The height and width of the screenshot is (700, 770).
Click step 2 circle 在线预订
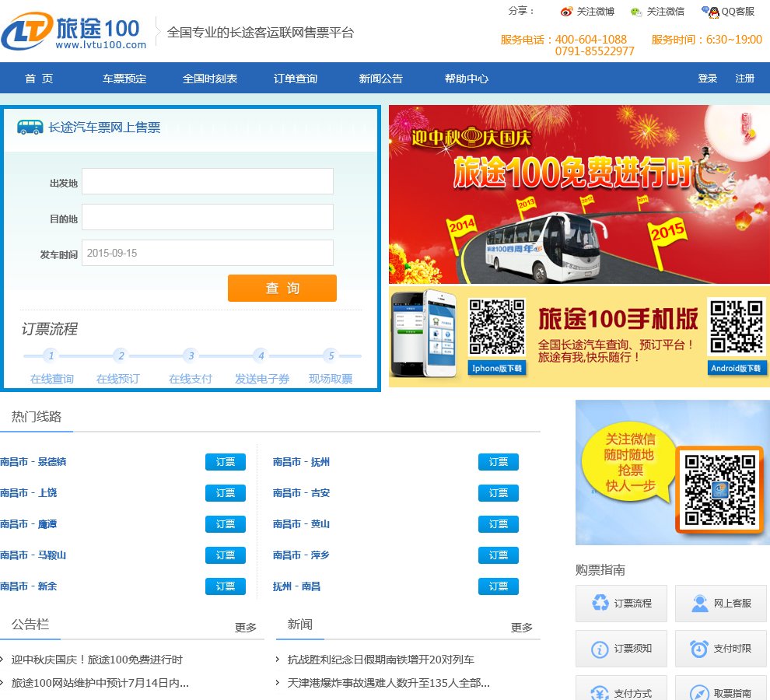(x=121, y=355)
